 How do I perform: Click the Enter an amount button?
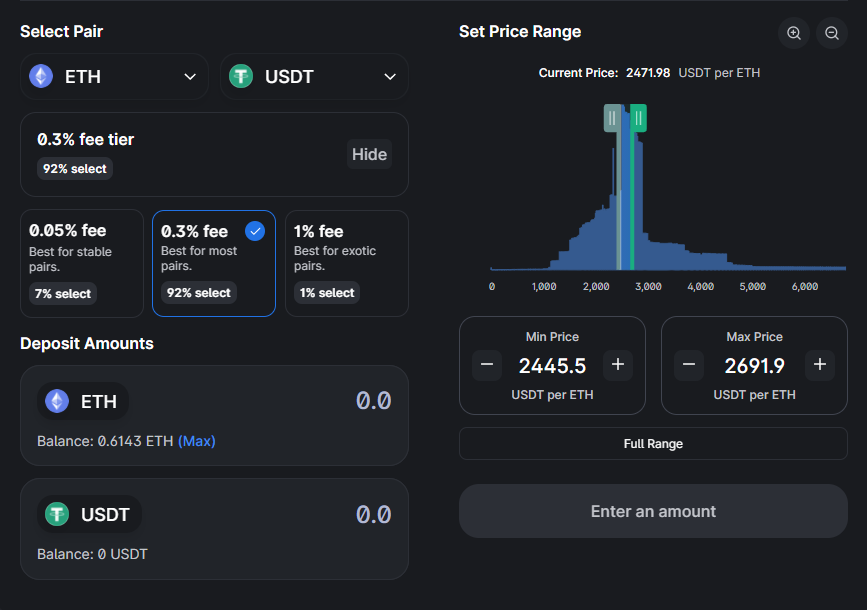tap(653, 511)
